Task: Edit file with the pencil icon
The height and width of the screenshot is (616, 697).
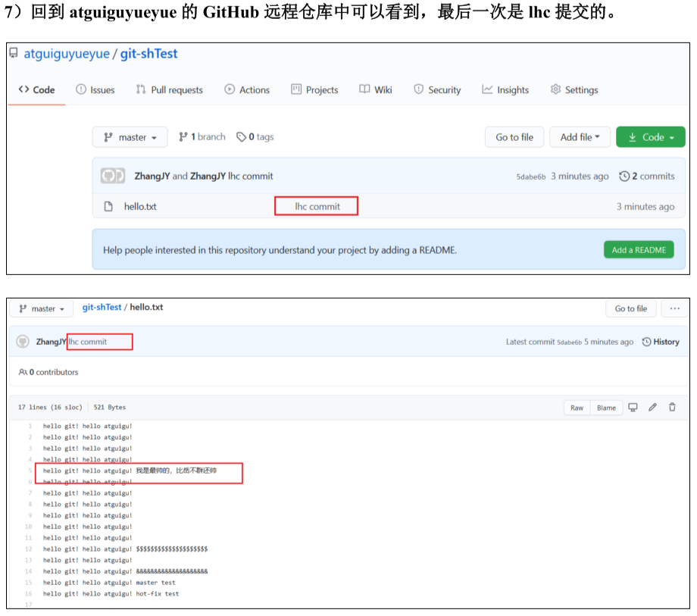Action: tap(652, 407)
